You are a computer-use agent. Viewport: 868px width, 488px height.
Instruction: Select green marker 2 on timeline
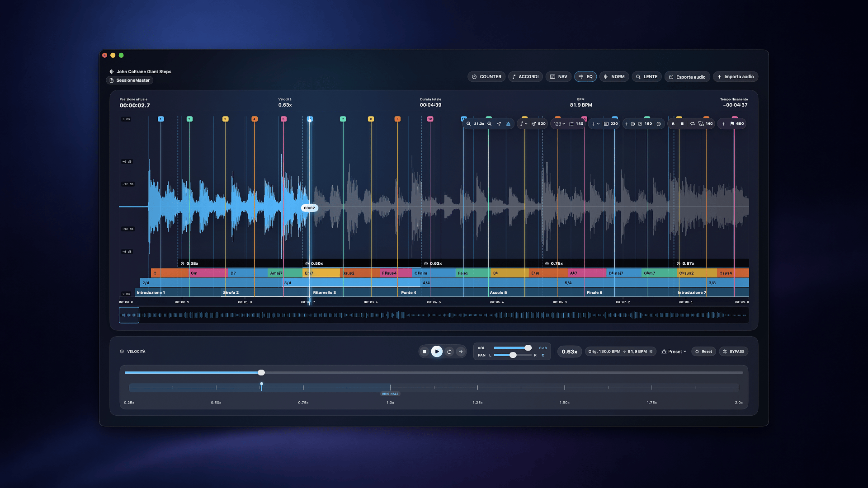pyautogui.click(x=189, y=119)
